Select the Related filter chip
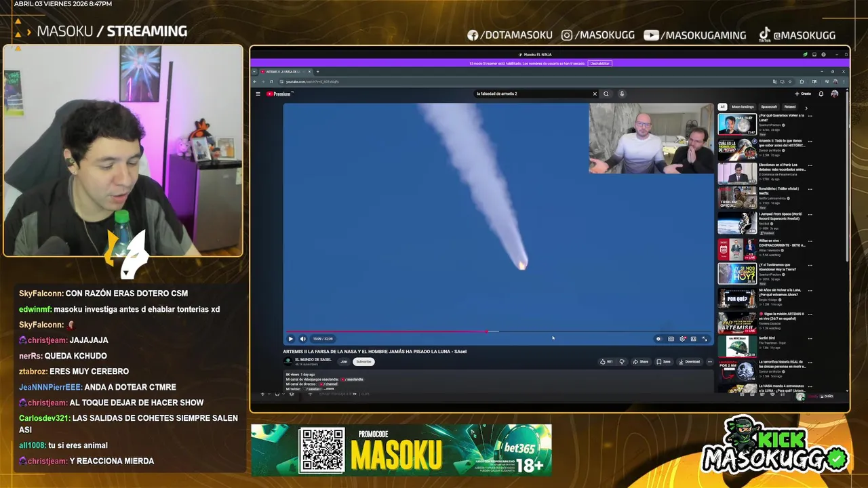The height and width of the screenshot is (488, 868). 790,106
